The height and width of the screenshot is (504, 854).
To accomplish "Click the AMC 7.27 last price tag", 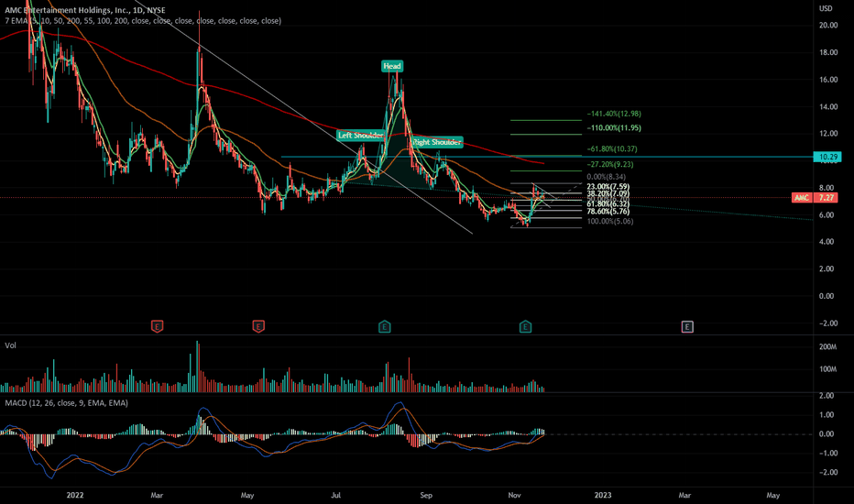I will tap(815, 198).
